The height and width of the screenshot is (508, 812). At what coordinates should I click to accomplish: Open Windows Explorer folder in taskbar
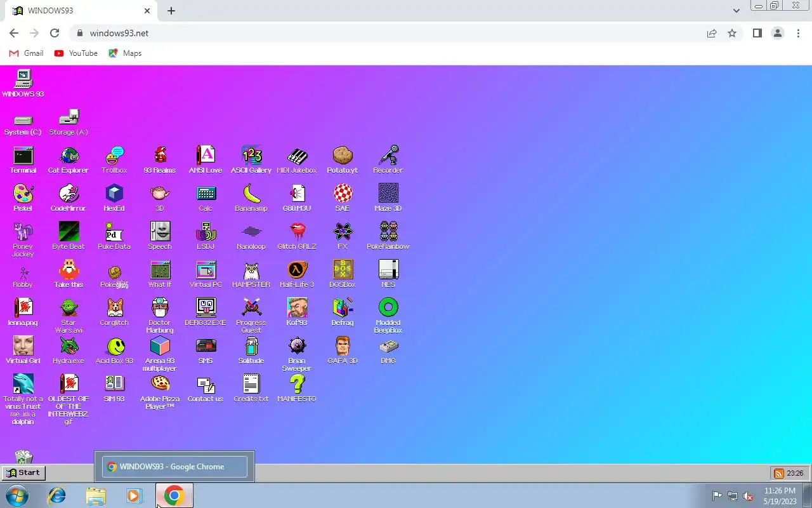coord(96,495)
